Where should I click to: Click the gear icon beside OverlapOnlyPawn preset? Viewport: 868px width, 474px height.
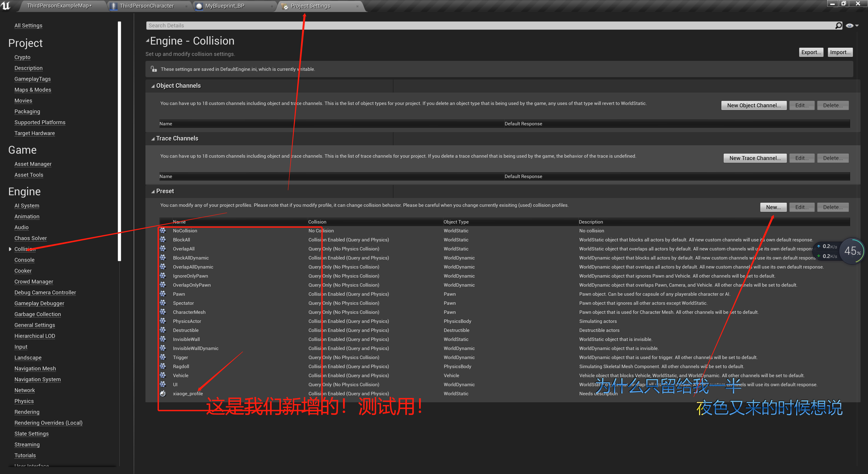163,285
